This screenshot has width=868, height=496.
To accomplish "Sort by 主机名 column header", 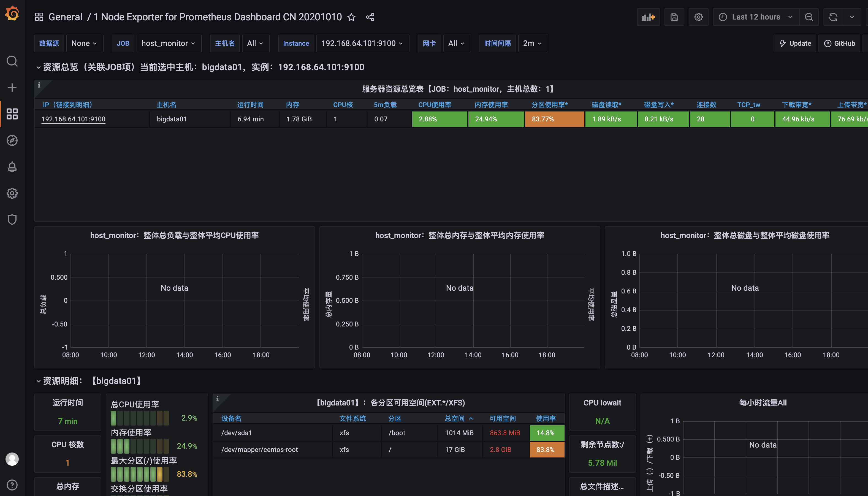I will [166, 105].
